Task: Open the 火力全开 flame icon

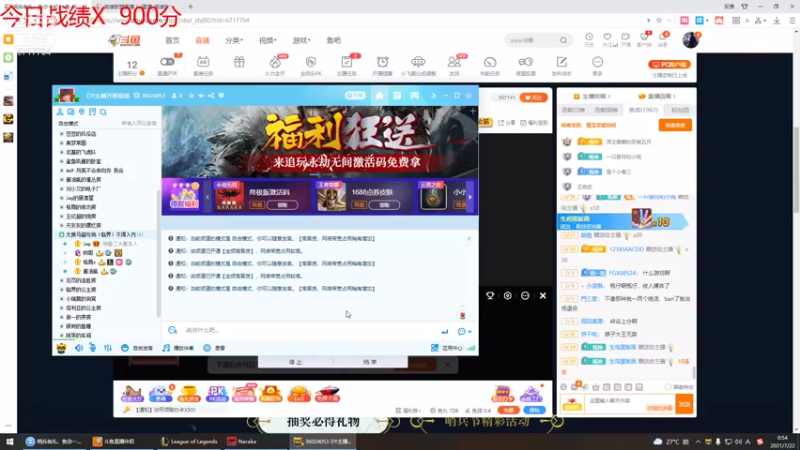Action: pos(275,62)
